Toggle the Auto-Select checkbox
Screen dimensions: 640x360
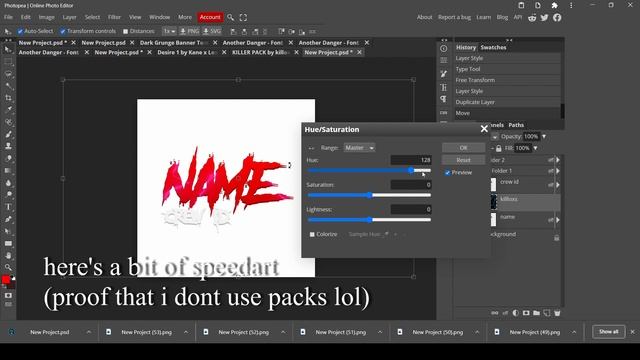pyautogui.click(x=20, y=31)
